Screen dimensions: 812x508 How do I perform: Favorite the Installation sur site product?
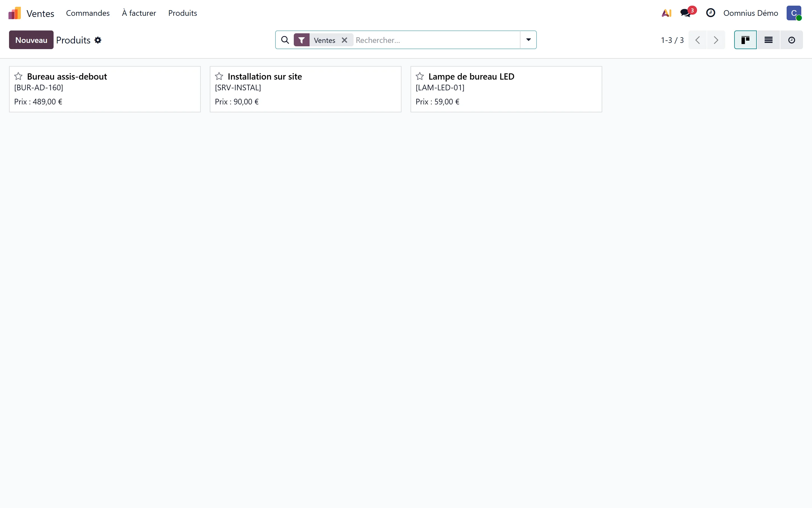click(219, 76)
